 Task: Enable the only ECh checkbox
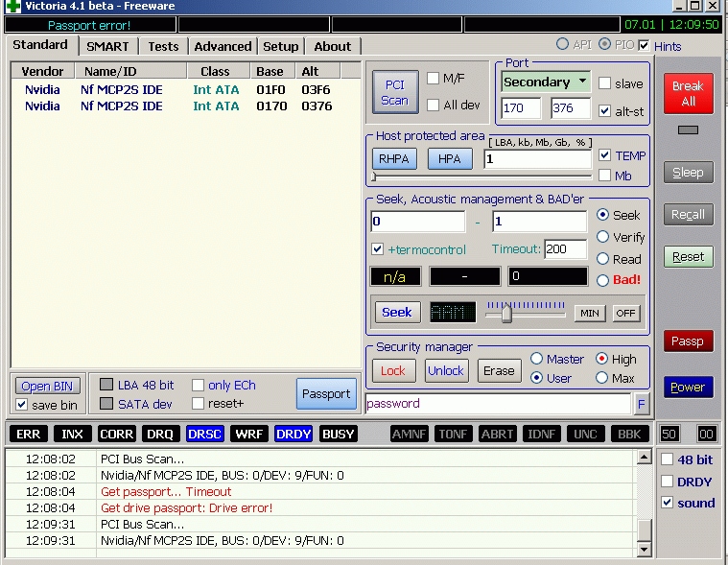(x=198, y=386)
